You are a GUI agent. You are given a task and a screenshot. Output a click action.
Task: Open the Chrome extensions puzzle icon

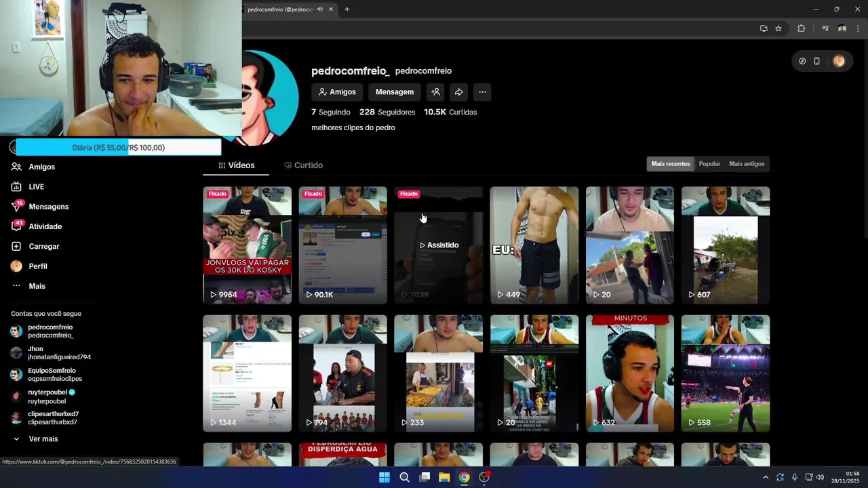pos(802,28)
